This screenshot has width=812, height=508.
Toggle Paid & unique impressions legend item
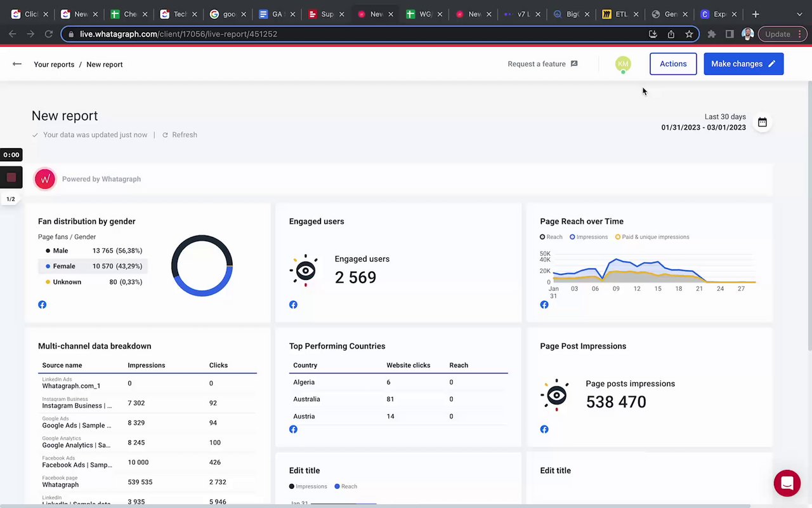652,237
